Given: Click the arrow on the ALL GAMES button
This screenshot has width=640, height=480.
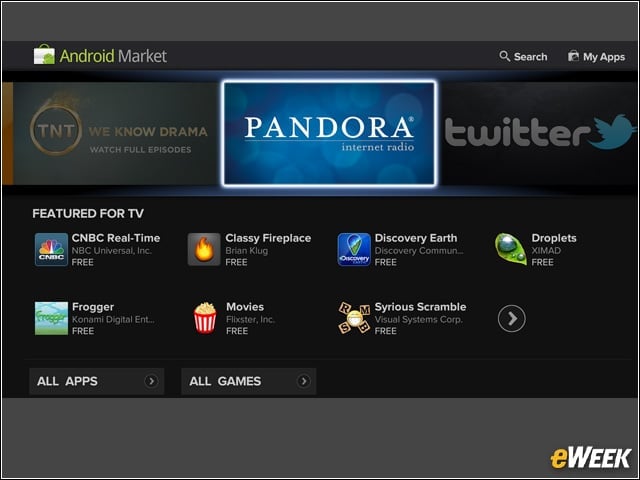Looking at the screenshot, I should point(304,381).
